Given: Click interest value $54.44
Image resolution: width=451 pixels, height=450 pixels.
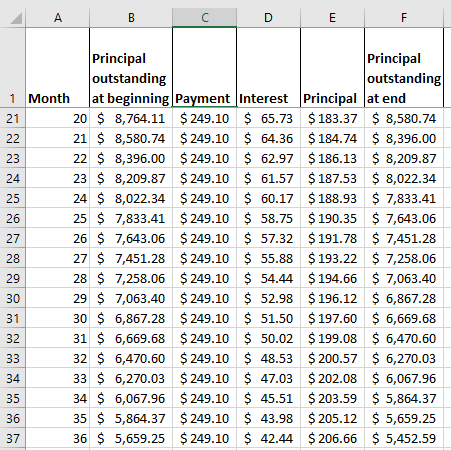Looking at the screenshot, I should 268,278.
